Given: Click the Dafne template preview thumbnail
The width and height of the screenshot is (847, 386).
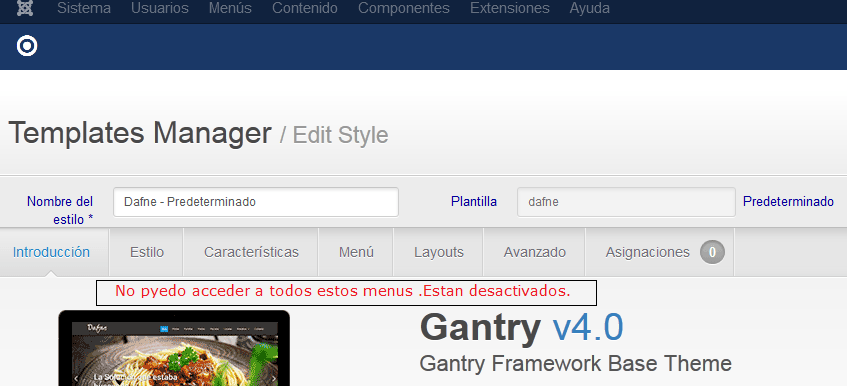Looking at the screenshot, I should [x=174, y=348].
